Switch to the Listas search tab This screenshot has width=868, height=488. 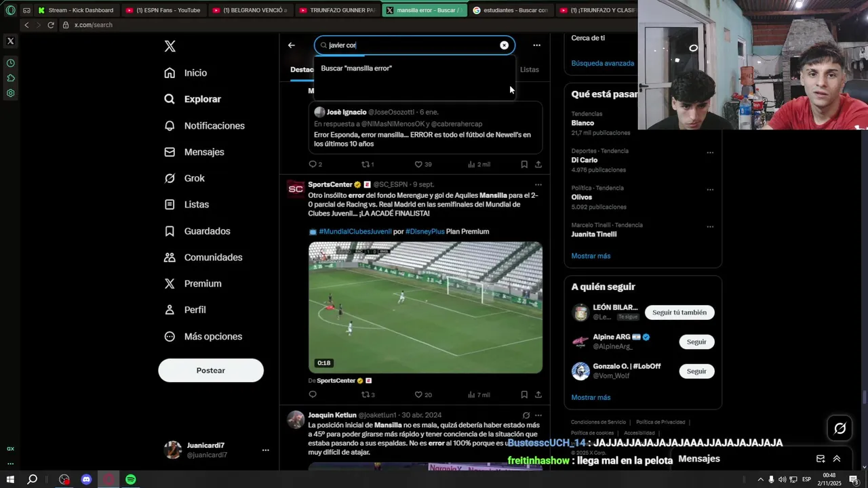[x=530, y=69]
